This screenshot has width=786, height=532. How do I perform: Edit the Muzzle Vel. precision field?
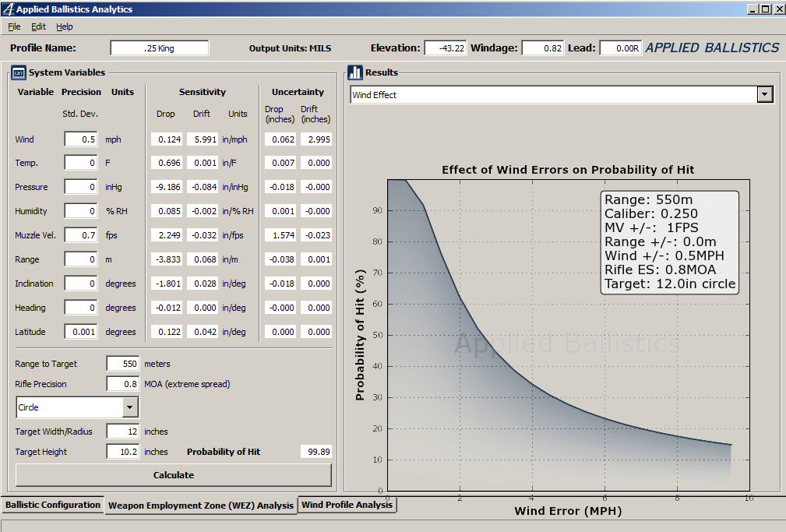click(81, 235)
